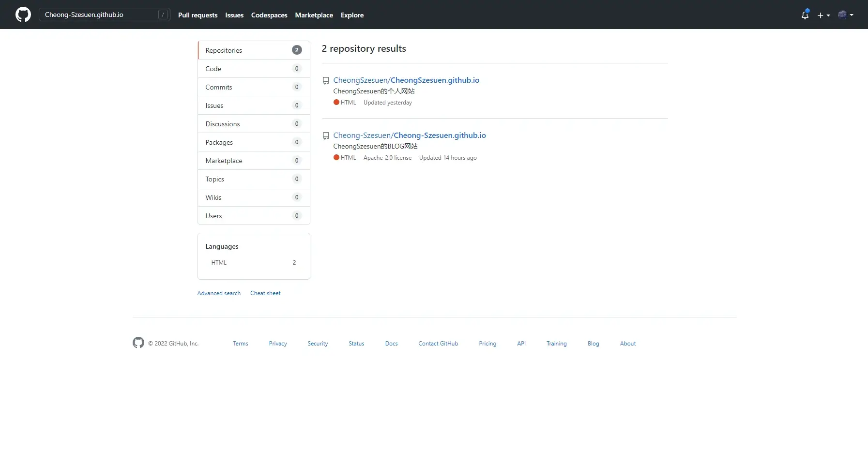Open the profile avatar menu

(x=845, y=15)
